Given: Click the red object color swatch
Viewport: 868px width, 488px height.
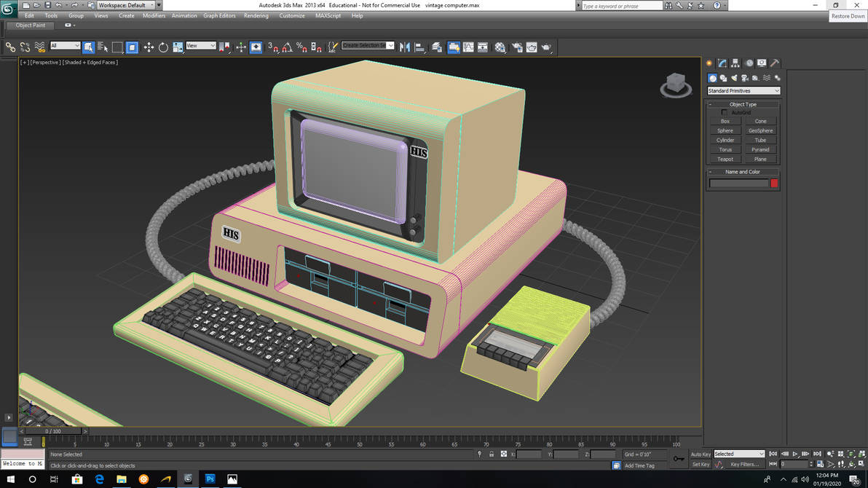Looking at the screenshot, I should [x=775, y=184].
